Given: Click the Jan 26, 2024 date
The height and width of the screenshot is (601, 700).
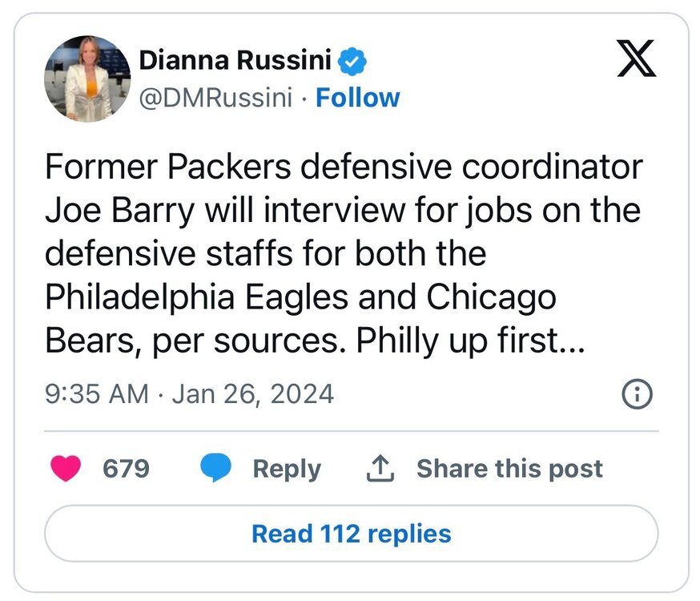Looking at the screenshot, I should [x=253, y=394].
